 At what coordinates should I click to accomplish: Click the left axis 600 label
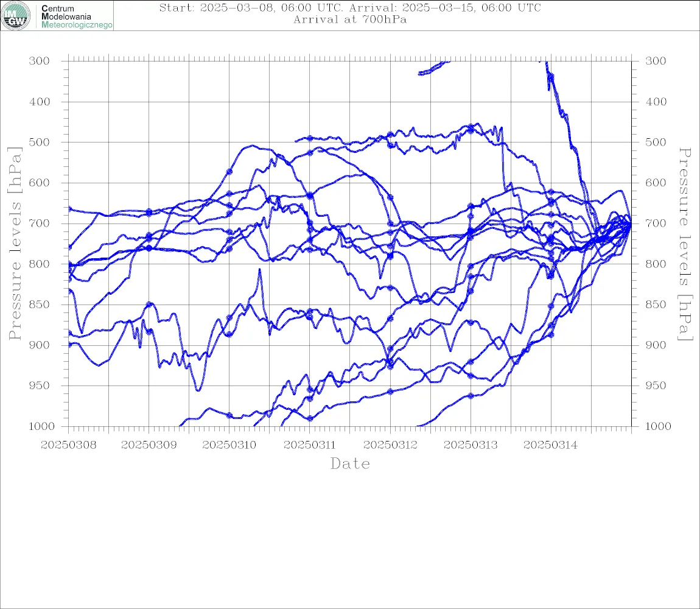point(40,183)
